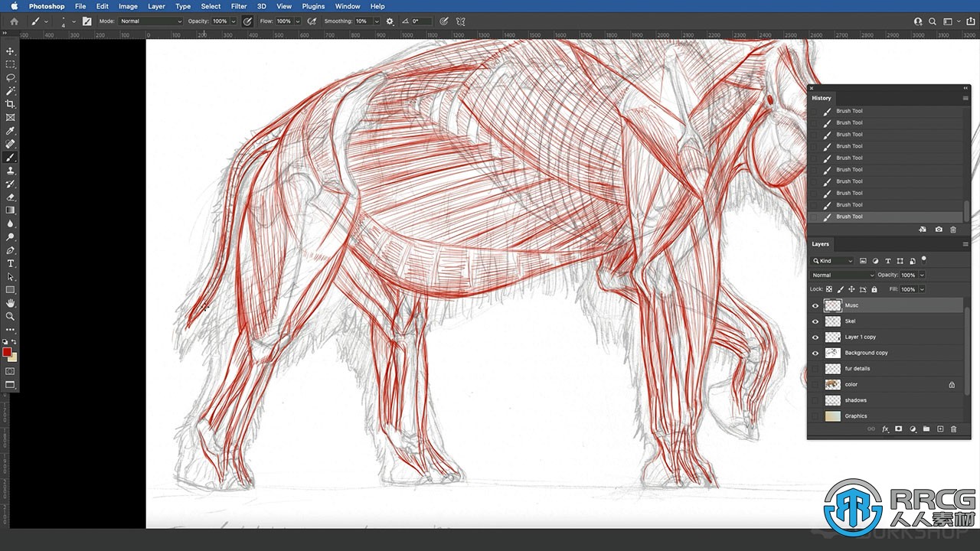Show the fur details layer
Screen dimensions: 980x551
tap(815, 369)
